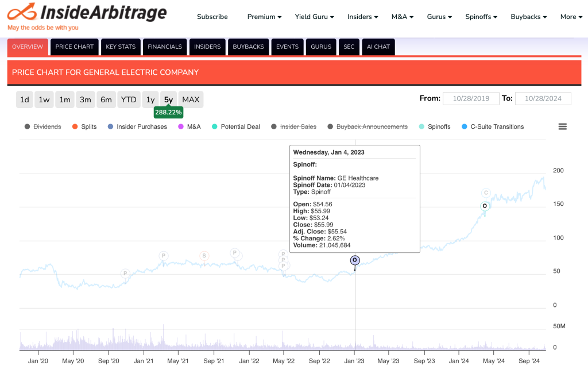588x369 pixels.
Task: Open the Spinoffs dropdown
Action: click(x=481, y=17)
